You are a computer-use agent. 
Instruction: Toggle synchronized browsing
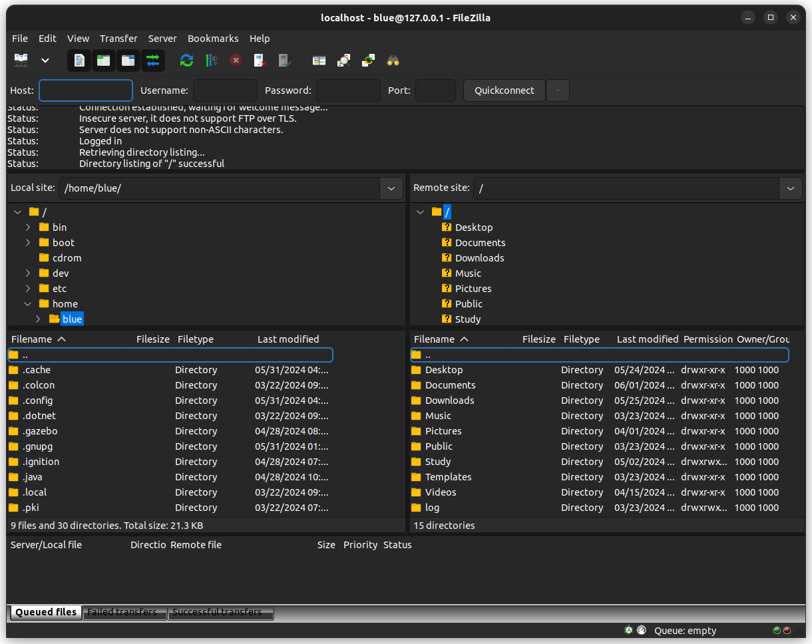[x=369, y=61]
